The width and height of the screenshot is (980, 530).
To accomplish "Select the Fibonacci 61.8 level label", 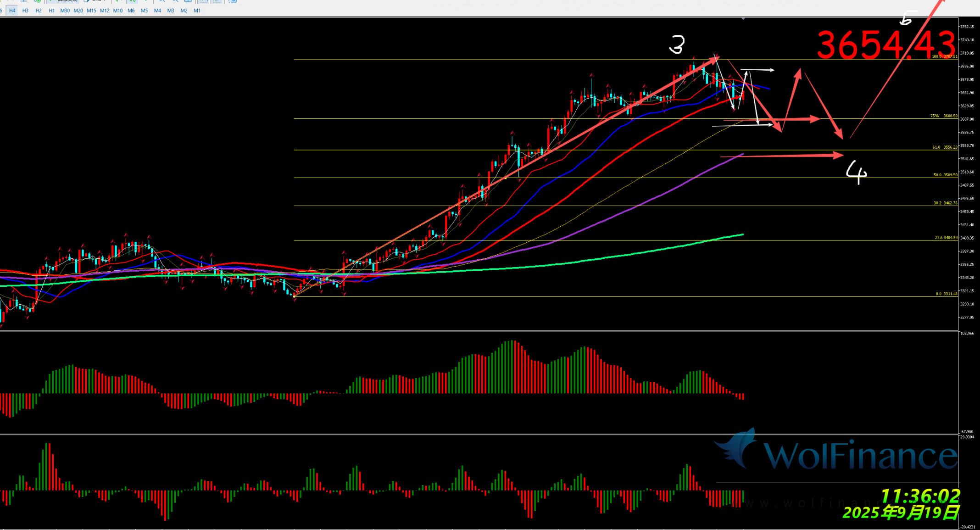I will point(944,147).
